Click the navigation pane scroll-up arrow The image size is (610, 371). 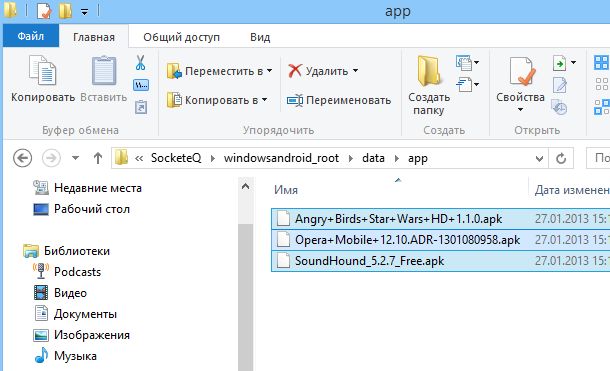pos(245,186)
